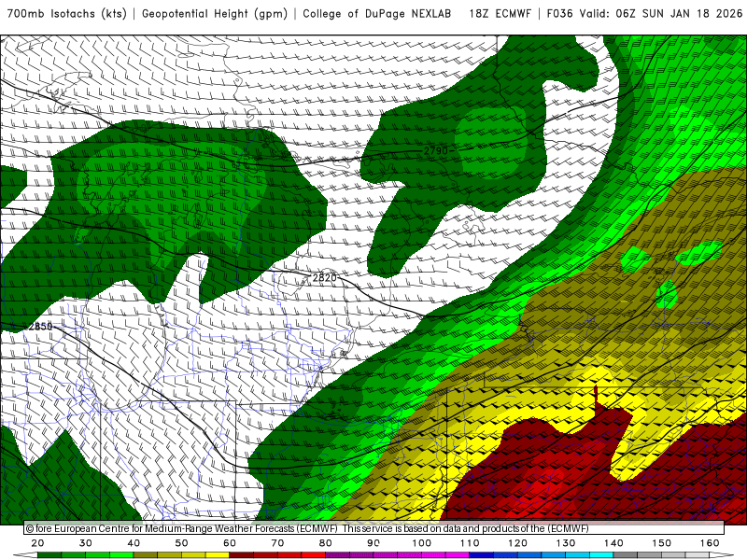The width and height of the screenshot is (747, 560).
Task: Click the bright yellow swatch left of 60
Action: pyautogui.click(x=218, y=555)
